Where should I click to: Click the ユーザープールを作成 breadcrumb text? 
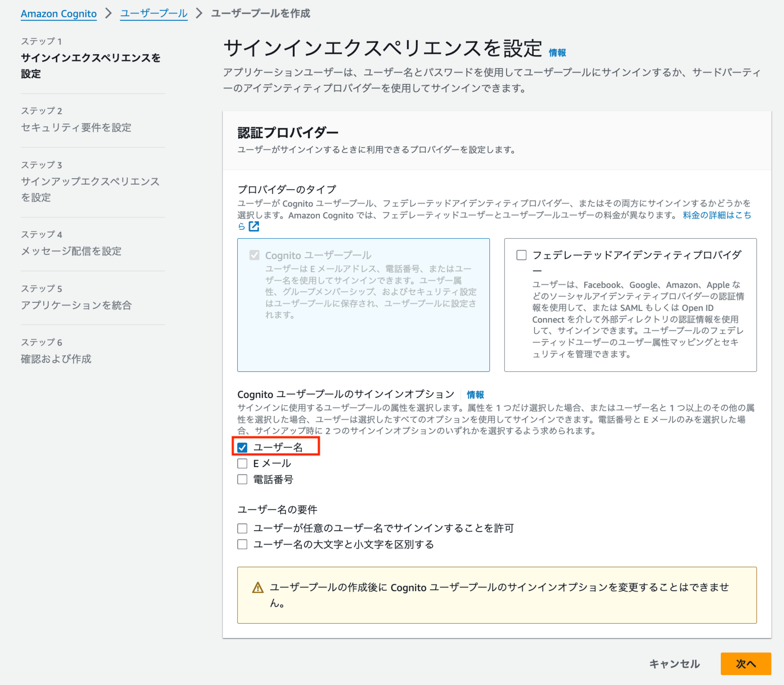(261, 14)
